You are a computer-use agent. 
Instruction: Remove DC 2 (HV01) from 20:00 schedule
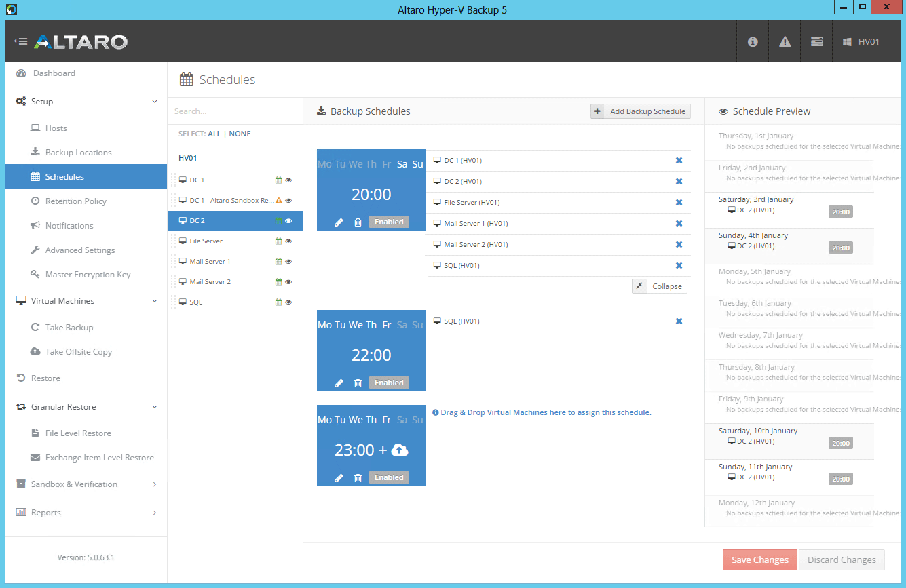point(679,182)
